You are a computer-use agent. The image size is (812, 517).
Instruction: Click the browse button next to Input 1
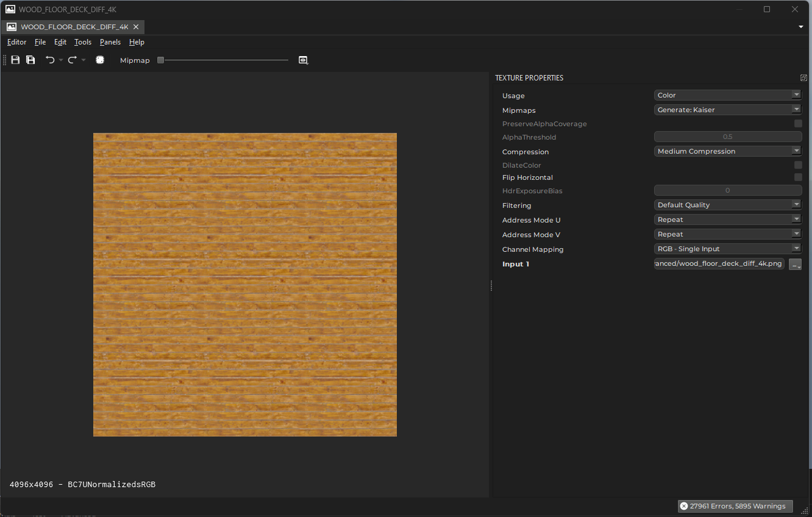(795, 263)
